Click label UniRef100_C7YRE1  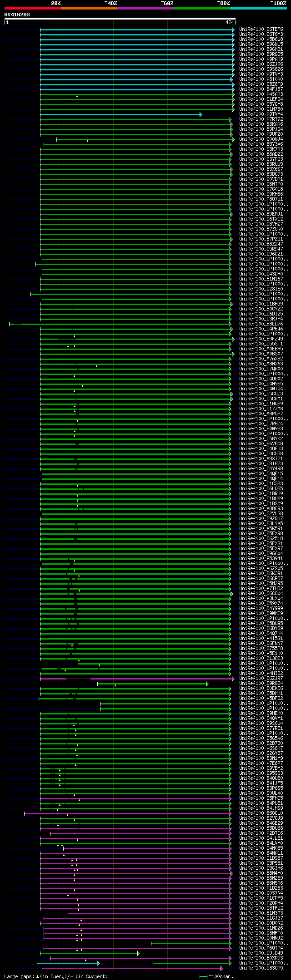(x=261, y=729)
